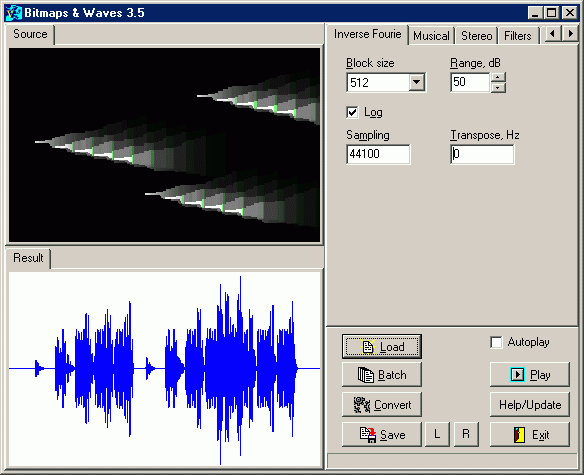Enable the Autoplay checkbox
The image size is (584, 475).
point(496,342)
